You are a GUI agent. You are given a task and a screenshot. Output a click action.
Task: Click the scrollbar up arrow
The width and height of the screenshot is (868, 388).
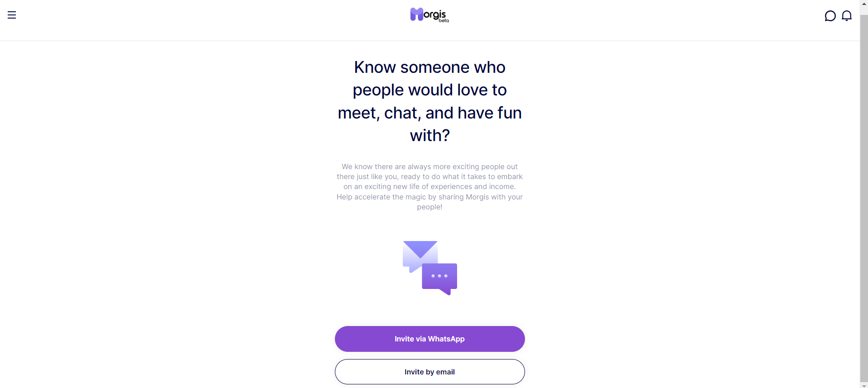pyautogui.click(x=864, y=4)
